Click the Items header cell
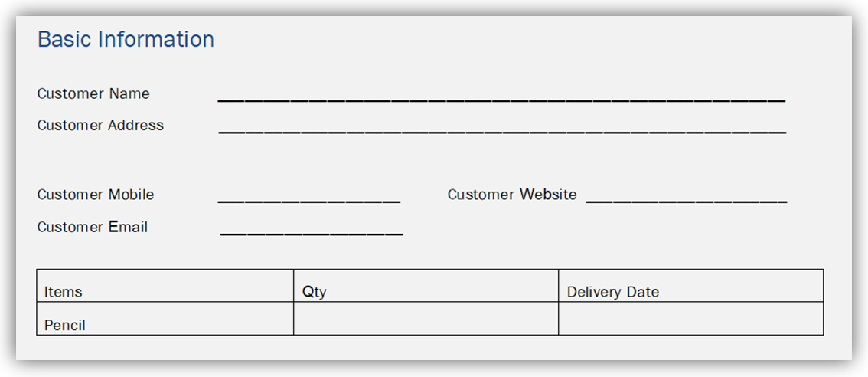Viewport: 868px width, 377px height. tap(165, 286)
